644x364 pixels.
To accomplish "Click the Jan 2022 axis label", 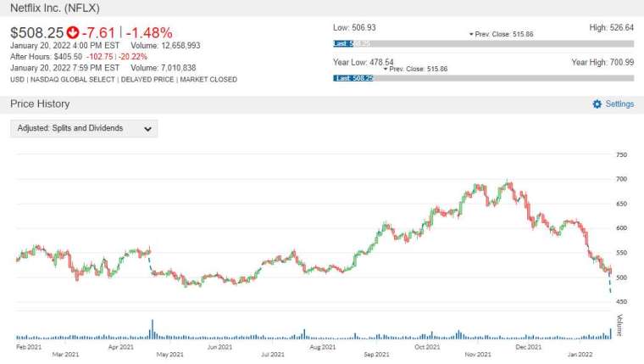I will click(x=580, y=354).
